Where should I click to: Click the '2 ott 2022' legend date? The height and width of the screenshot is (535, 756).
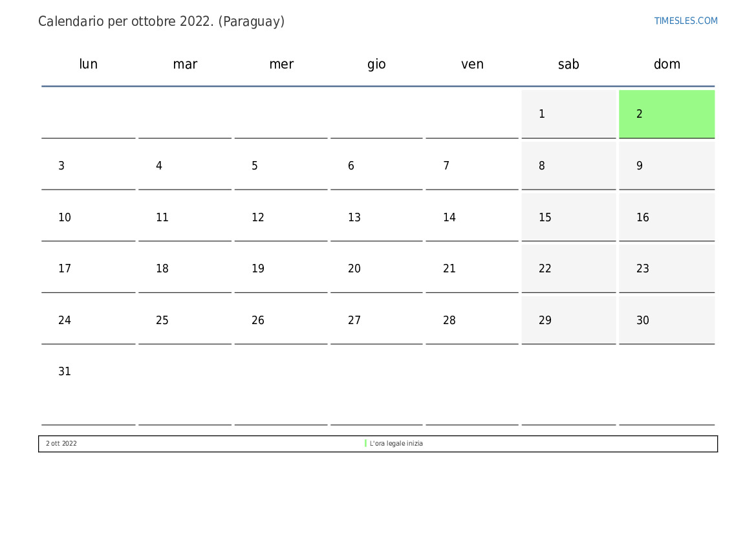(x=61, y=444)
